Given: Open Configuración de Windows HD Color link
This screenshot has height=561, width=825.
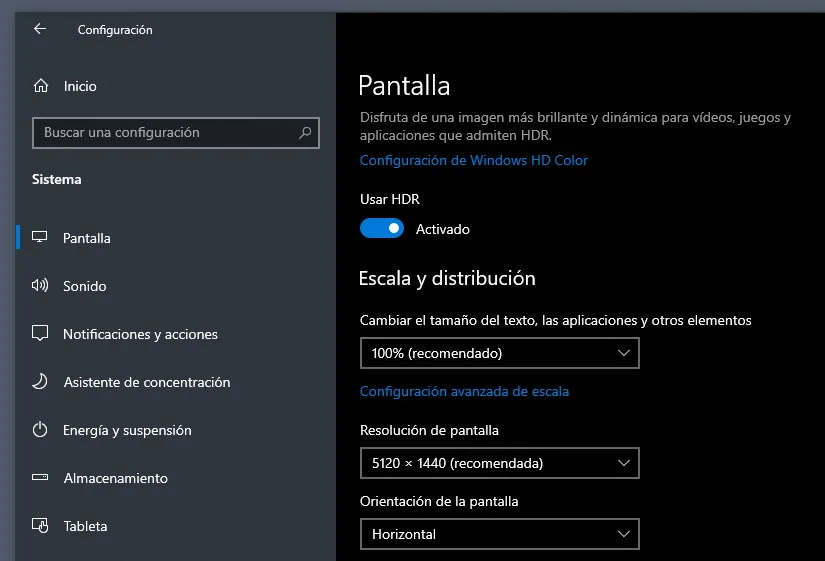Looking at the screenshot, I should 474,160.
